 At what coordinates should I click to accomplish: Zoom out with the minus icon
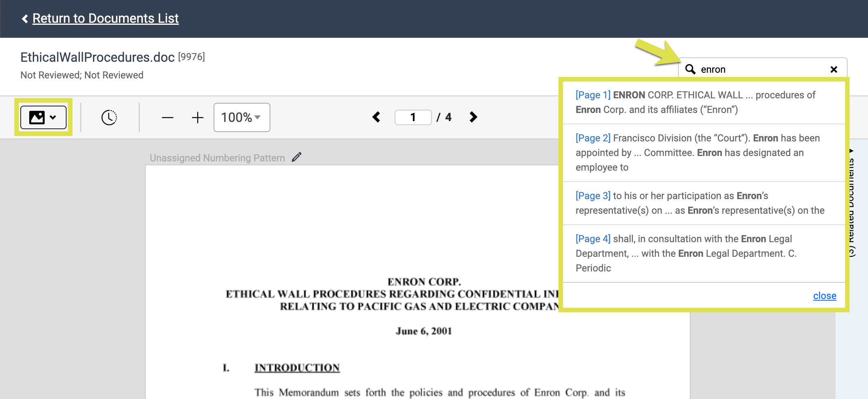click(167, 118)
